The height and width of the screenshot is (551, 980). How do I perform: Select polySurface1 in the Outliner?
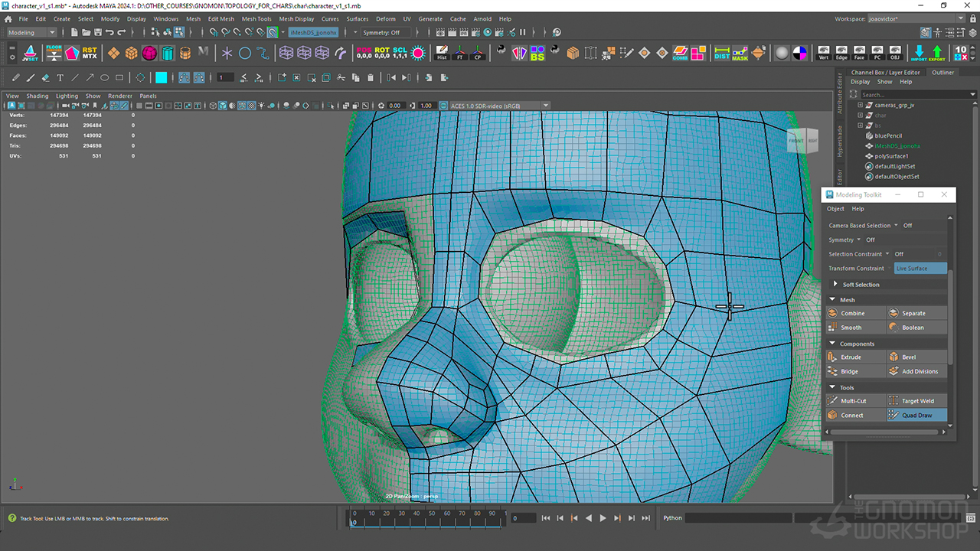coord(891,156)
